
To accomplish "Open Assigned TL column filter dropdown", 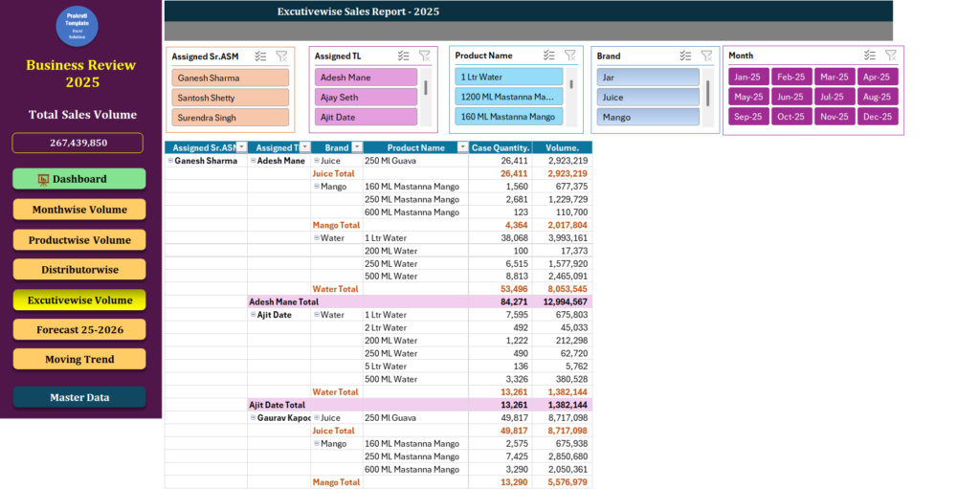I will pyautogui.click(x=305, y=147).
